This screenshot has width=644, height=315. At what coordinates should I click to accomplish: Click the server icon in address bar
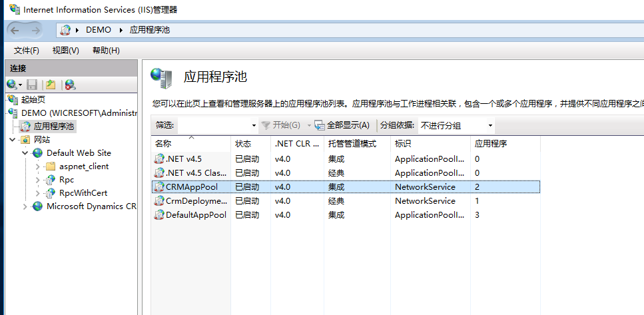coord(65,30)
